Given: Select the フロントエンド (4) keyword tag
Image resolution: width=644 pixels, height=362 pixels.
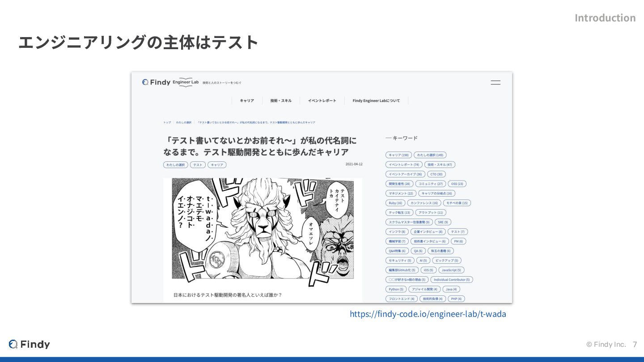Looking at the screenshot, I should (402, 299).
